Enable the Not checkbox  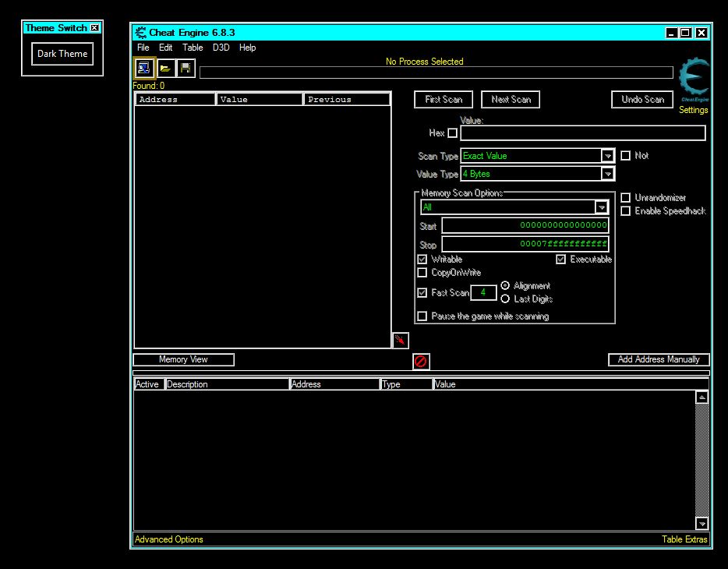coord(625,155)
